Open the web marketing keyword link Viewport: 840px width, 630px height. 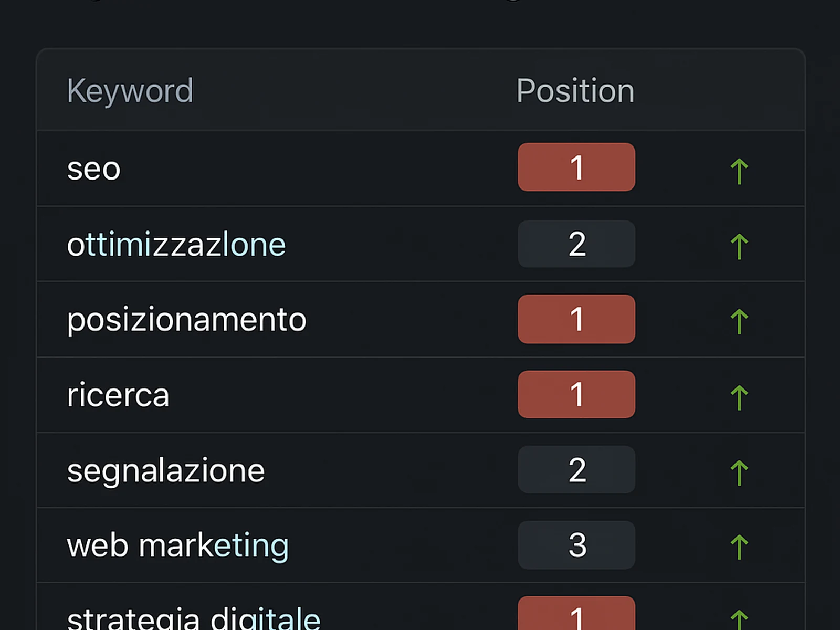(x=177, y=545)
